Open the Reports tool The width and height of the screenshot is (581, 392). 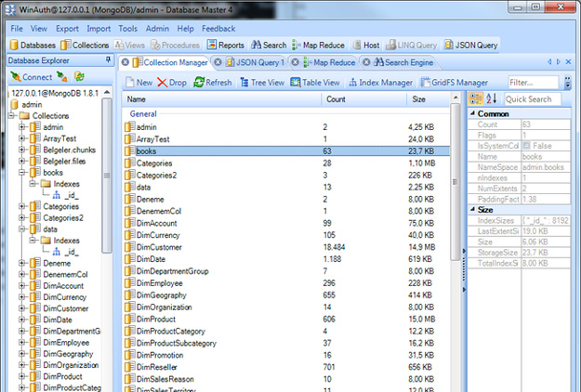226,45
